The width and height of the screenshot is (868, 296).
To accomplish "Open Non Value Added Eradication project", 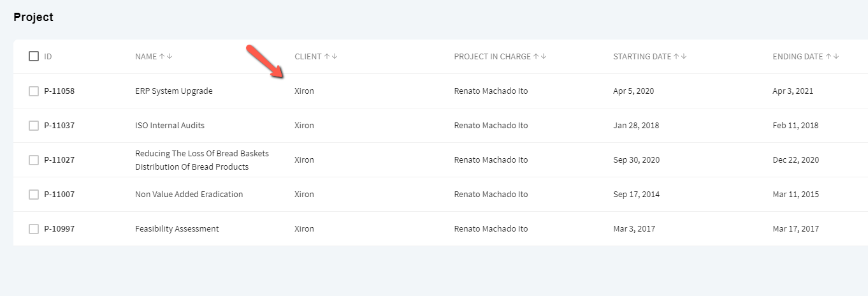I will click(x=189, y=195).
